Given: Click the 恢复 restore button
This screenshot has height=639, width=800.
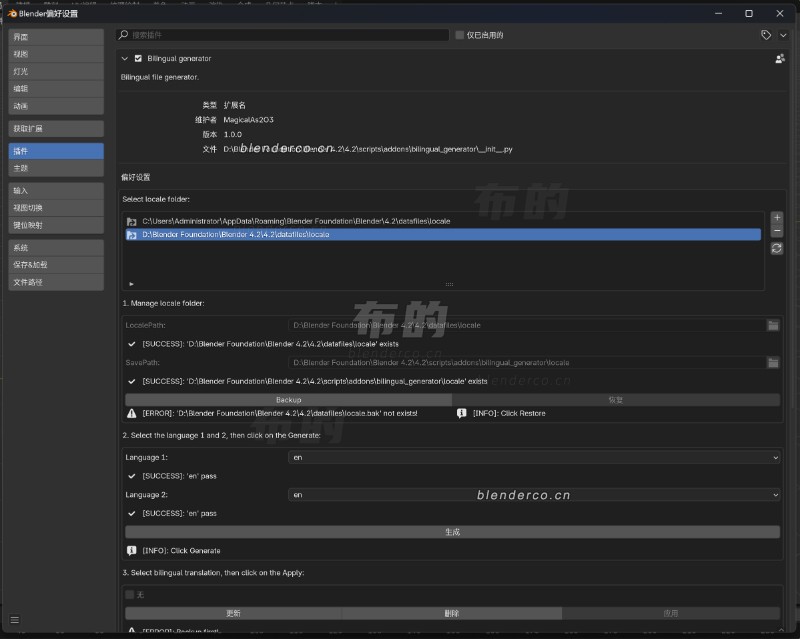Looking at the screenshot, I should (x=616, y=400).
